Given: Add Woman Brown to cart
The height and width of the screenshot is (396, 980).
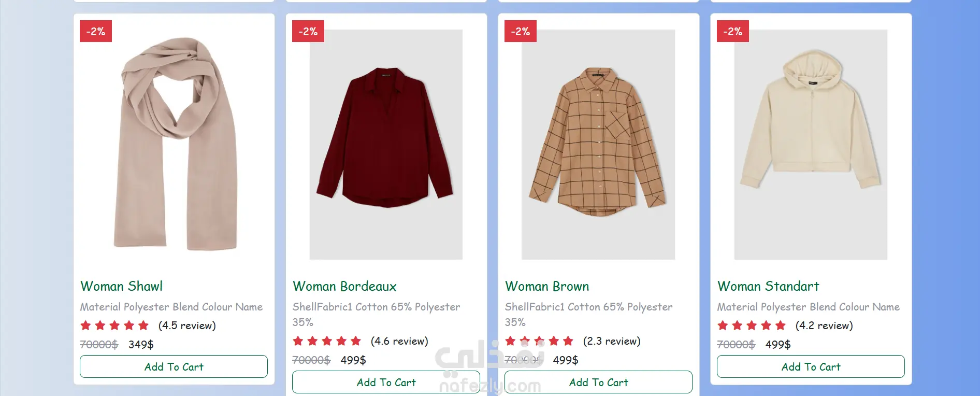Looking at the screenshot, I should pos(598,382).
